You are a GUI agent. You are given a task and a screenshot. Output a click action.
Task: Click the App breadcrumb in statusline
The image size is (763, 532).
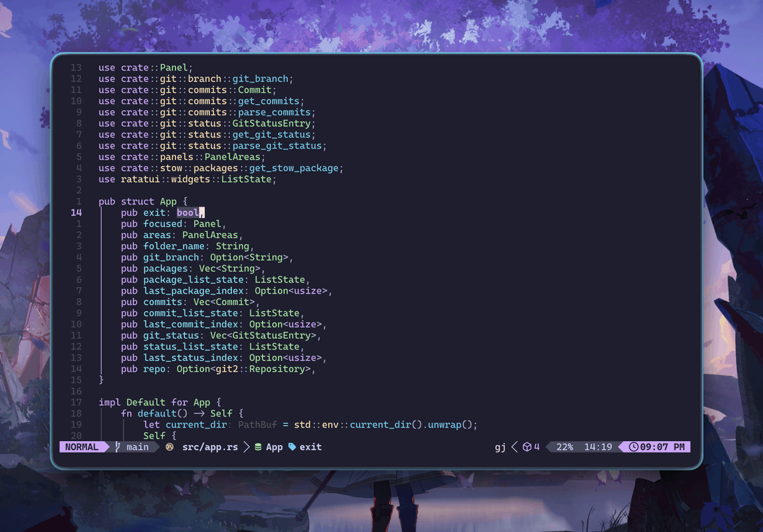click(x=274, y=447)
